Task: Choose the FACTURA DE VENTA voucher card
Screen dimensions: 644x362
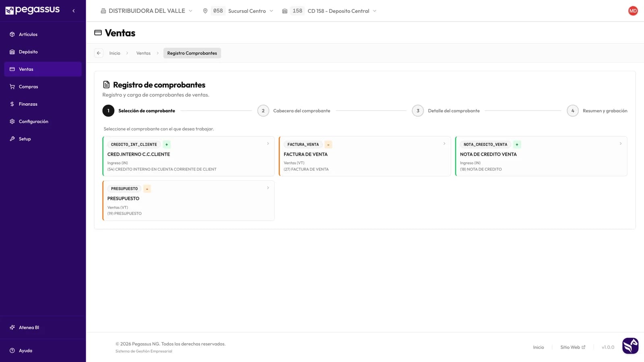Action: click(365, 156)
